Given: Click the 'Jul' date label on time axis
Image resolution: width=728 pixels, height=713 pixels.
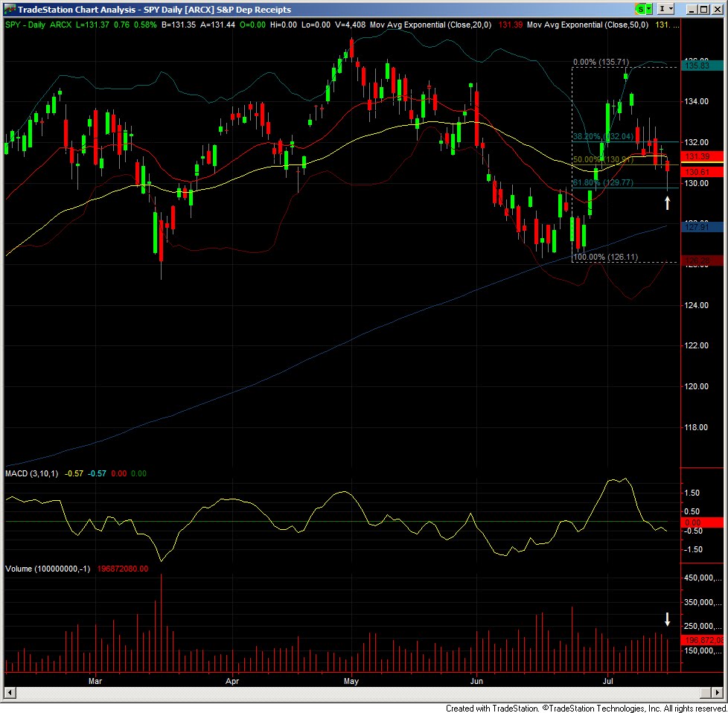Looking at the screenshot, I should [x=607, y=681].
